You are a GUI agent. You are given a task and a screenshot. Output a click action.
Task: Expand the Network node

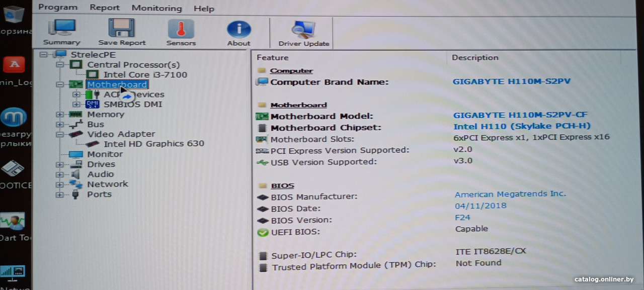pos(60,184)
